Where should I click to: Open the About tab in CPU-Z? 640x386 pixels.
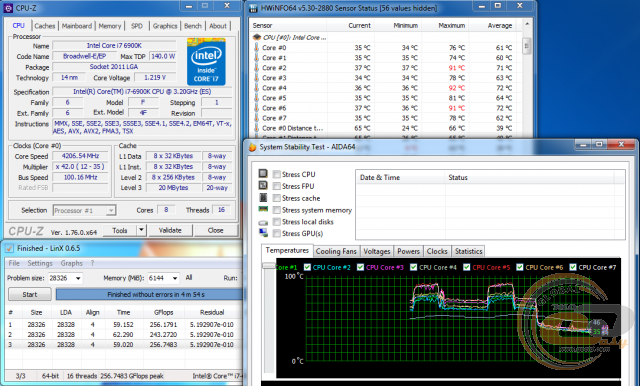pyautogui.click(x=218, y=26)
